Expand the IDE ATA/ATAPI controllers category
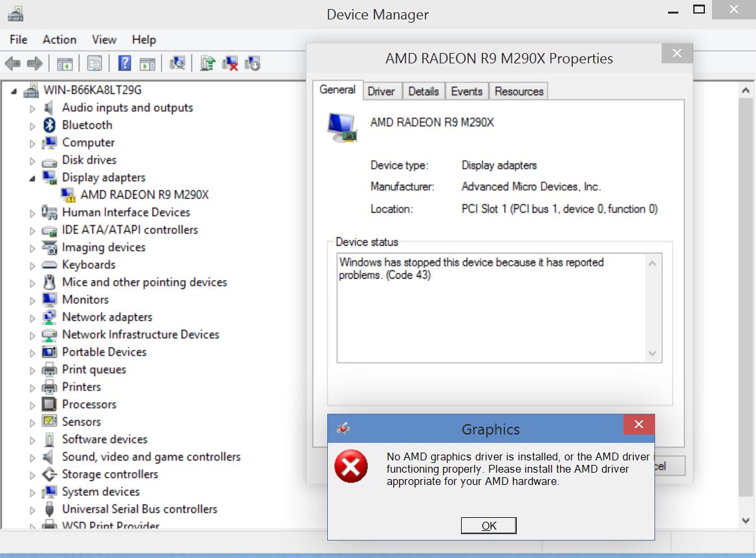 pos(32,231)
